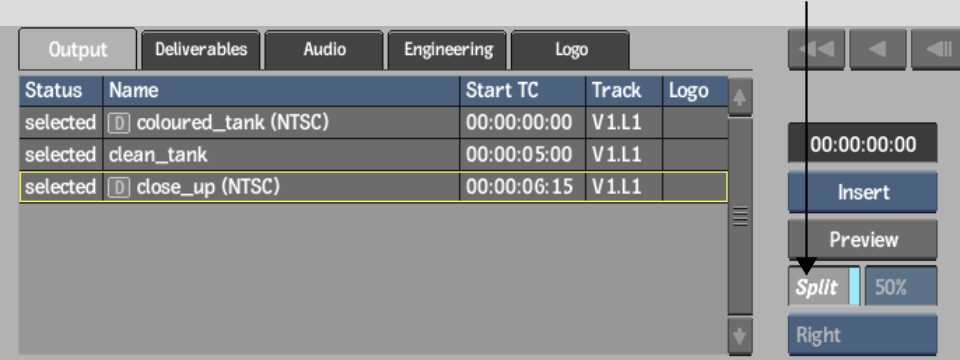Click the Preview button

[x=862, y=239]
